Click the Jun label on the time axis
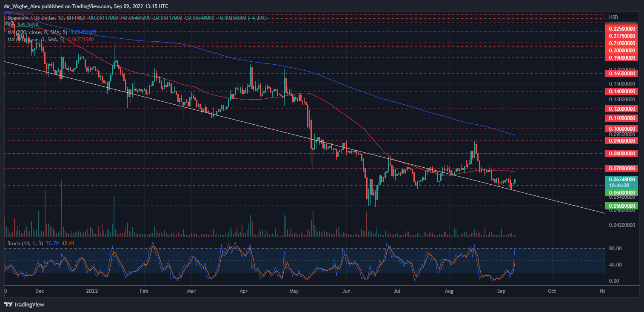Viewport: 644px width, 312px height. (x=346, y=292)
